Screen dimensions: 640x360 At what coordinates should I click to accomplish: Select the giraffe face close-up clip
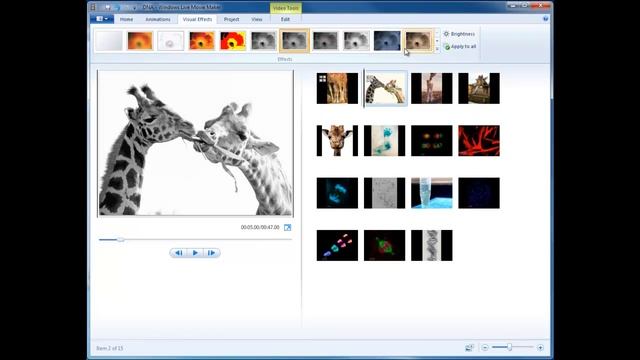pos(337,140)
